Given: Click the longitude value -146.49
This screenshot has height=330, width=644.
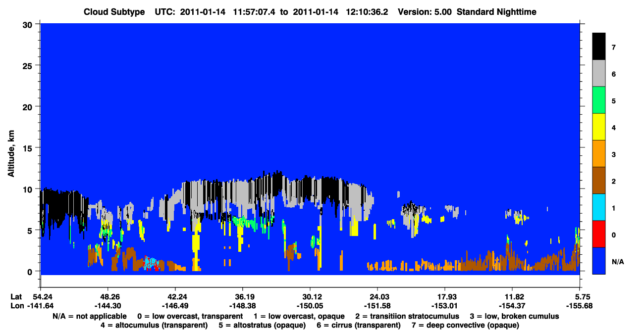Looking at the screenshot, I should [175, 306].
